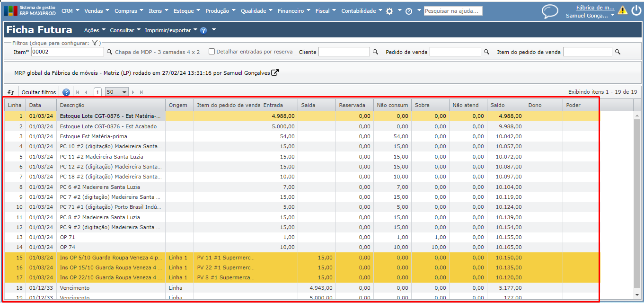Click the lookup icon beside Cliente field
This screenshot has width=644, height=303.
(x=376, y=52)
